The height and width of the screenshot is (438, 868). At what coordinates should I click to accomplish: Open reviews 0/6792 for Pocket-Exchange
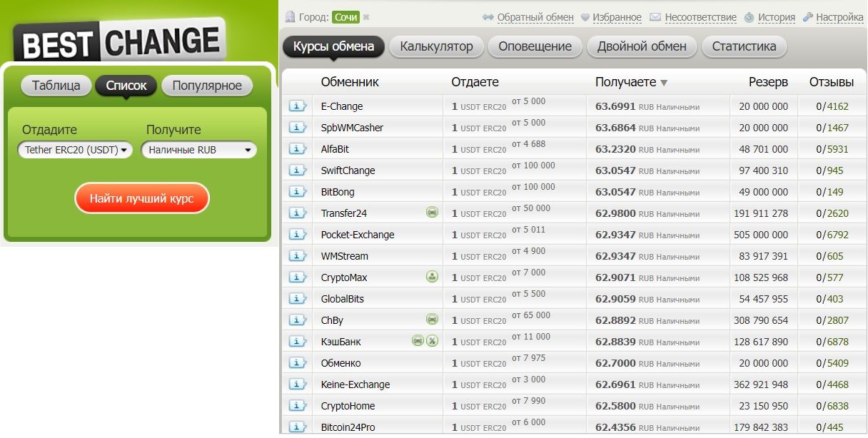point(832,235)
